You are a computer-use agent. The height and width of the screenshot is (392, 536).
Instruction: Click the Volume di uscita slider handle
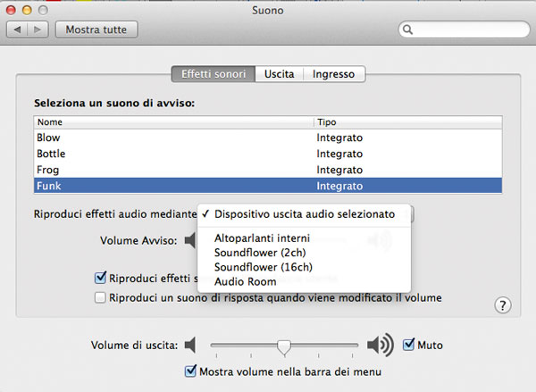pyautogui.click(x=284, y=346)
